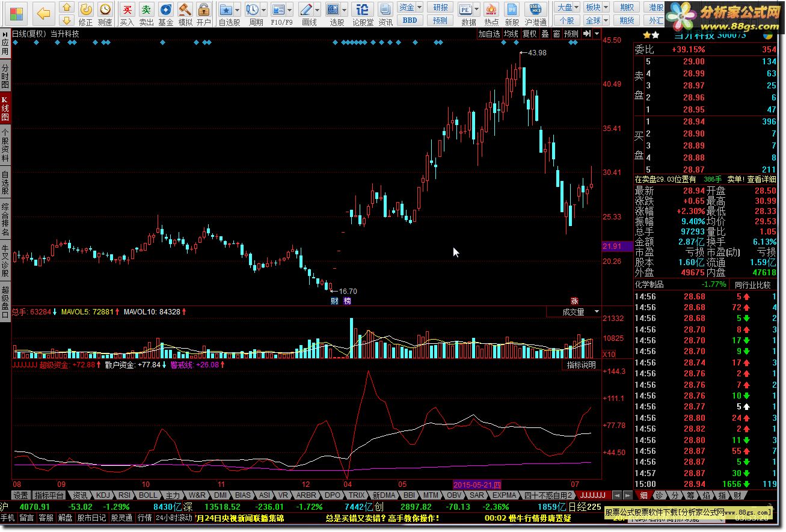
Task: Select the 分时图 sidebar tab
Action: click(x=5, y=75)
